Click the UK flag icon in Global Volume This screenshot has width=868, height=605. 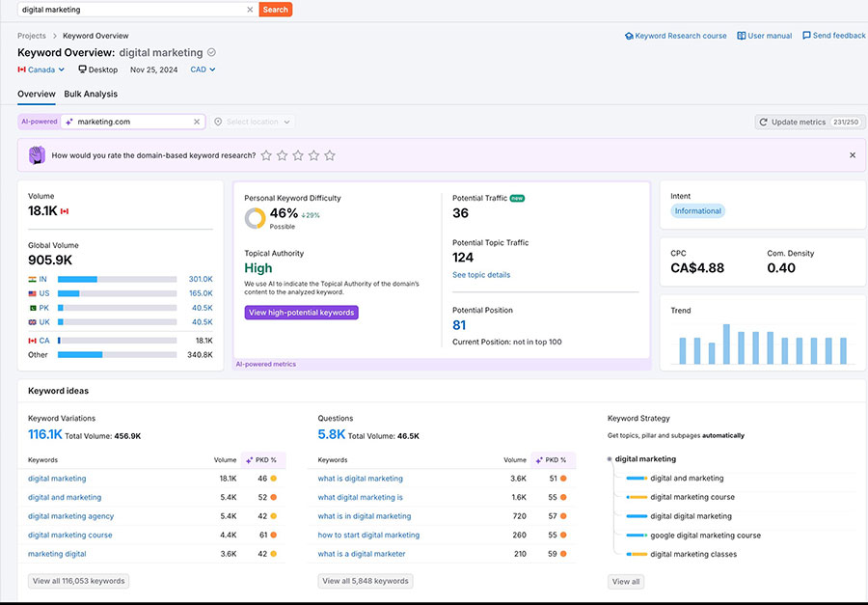(x=32, y=322)
